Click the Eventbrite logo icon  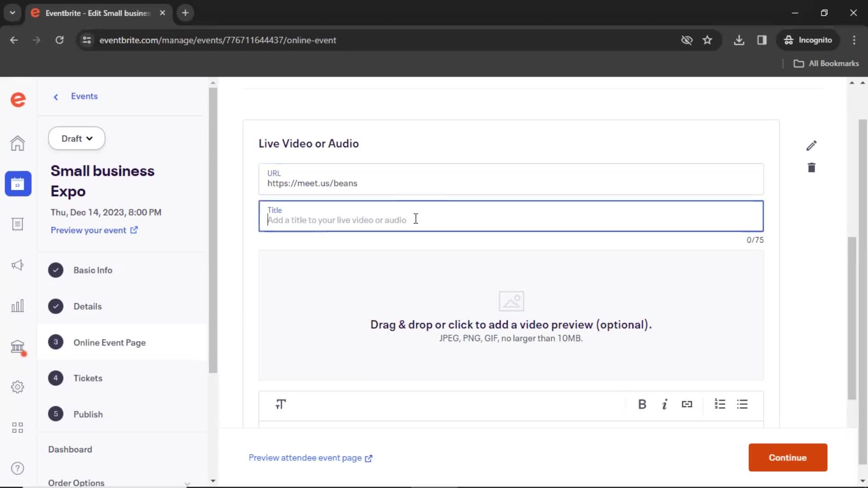coord(18,99)
